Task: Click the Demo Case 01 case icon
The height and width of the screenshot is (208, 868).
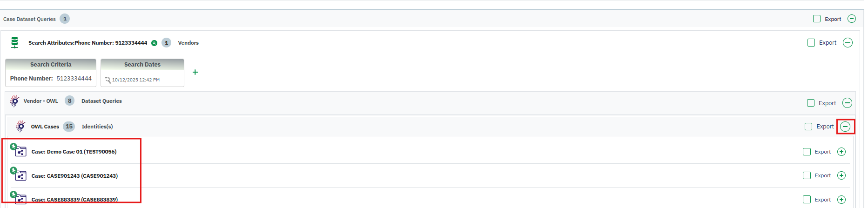Action: pos(20,151)
